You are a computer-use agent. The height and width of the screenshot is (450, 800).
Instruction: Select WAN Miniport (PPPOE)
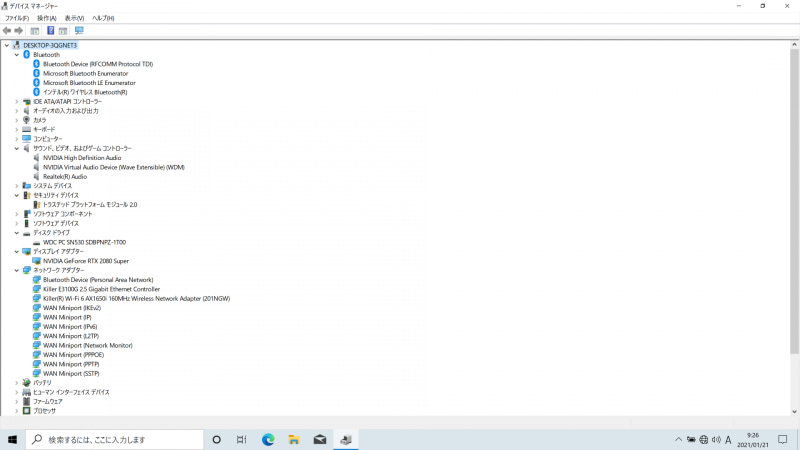[x=73, y=355]
